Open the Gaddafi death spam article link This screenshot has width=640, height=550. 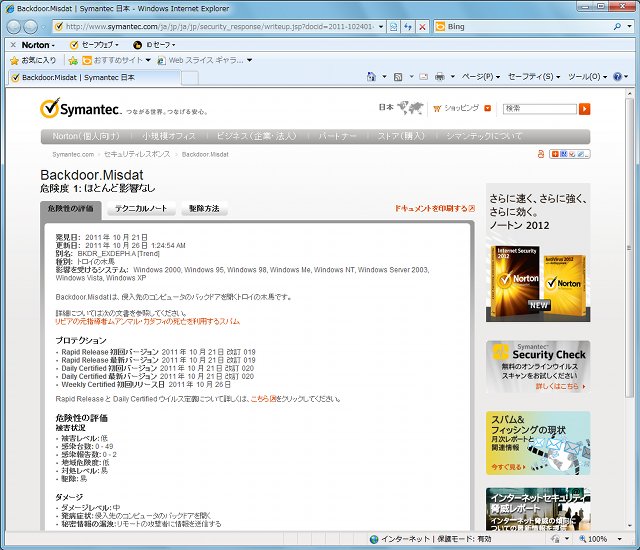pos(148,322)
